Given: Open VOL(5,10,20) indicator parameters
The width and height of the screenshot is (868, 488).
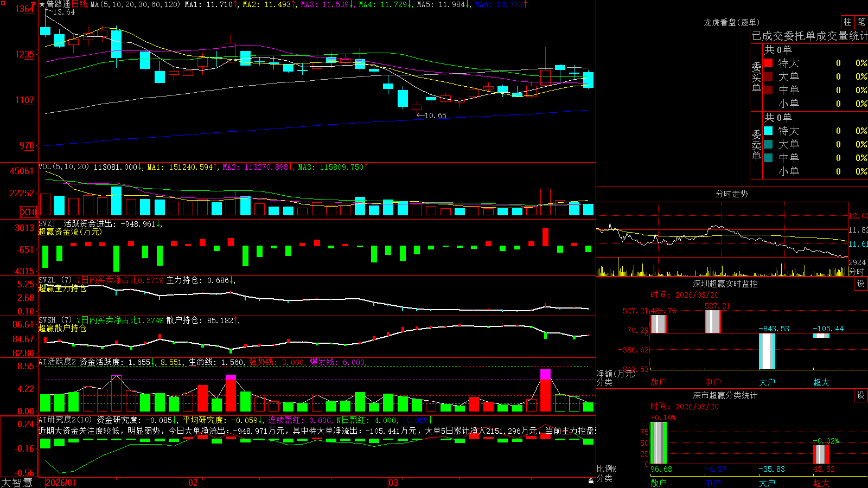Looking at the screenshot, I should tap(63, 167).
